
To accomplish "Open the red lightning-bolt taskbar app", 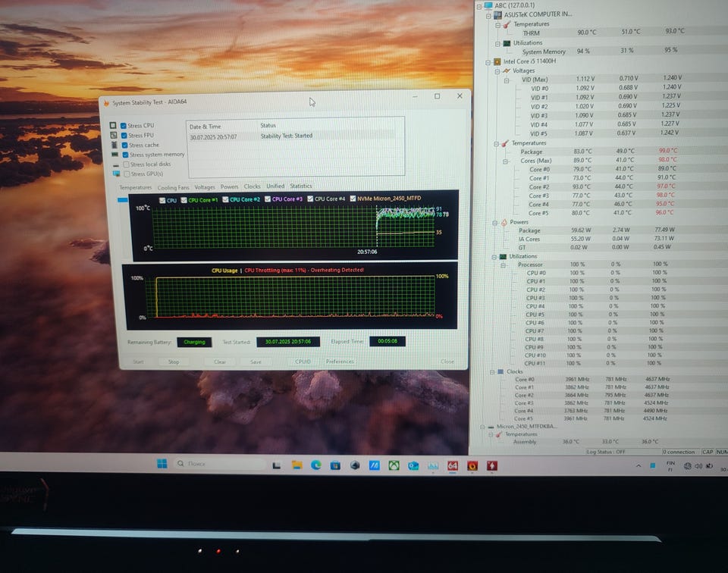I will pyautogui.click(x=492, y=465).
